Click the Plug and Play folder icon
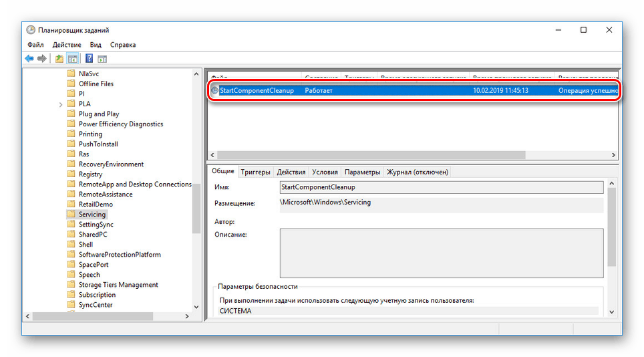This screenshot has height=357, width=644. point(71,114)
